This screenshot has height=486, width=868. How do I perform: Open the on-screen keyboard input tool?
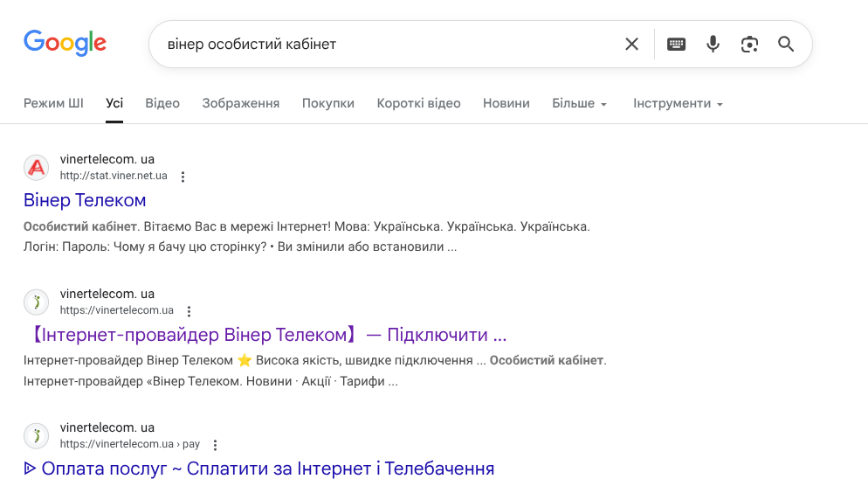[x=676, y=45]
